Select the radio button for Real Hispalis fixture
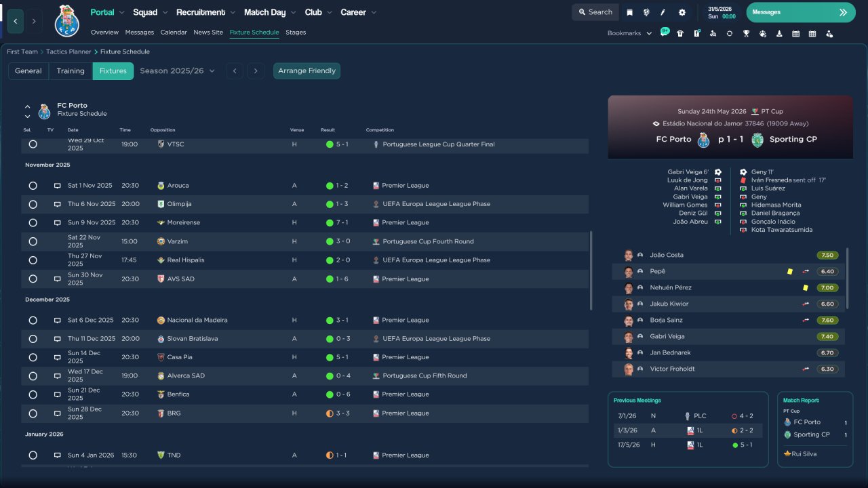 (x=33, y=260)
